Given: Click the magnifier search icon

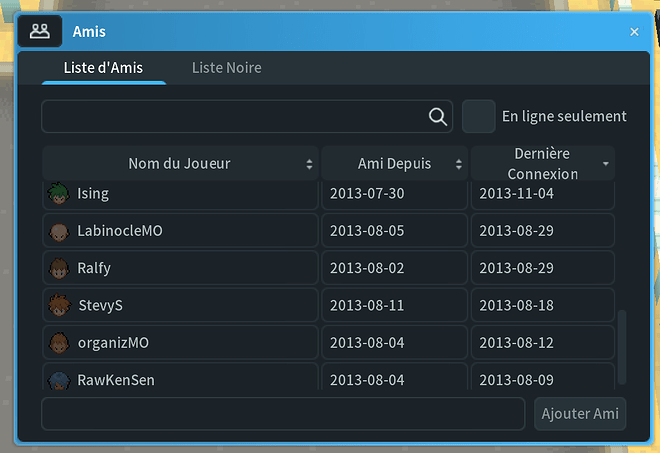Looking at the screenshot, I should [x=438, y=117].
